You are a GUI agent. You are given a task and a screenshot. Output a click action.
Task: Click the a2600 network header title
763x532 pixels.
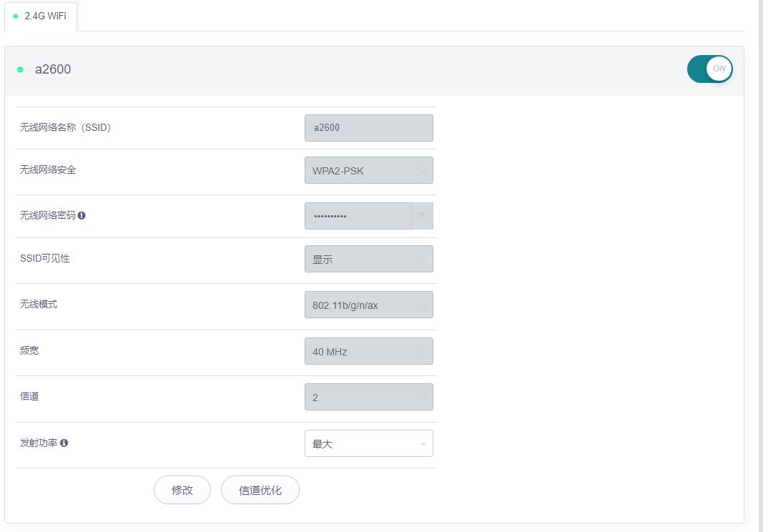[53, 69]
